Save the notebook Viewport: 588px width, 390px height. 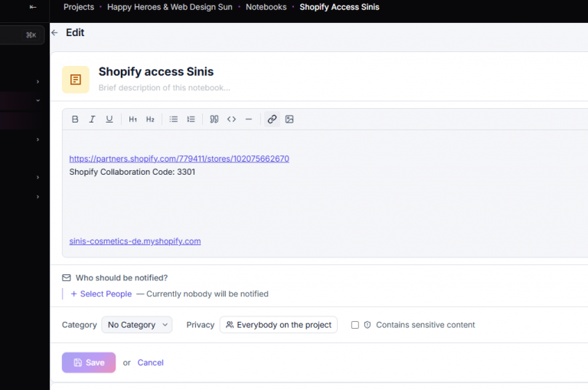[x=89, y=362]
